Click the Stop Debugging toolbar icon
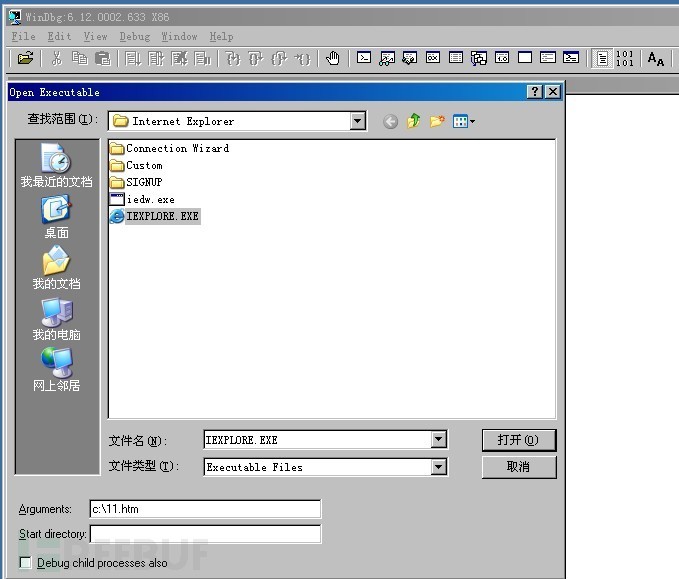679x579 pixels. [x=179, y=58]
